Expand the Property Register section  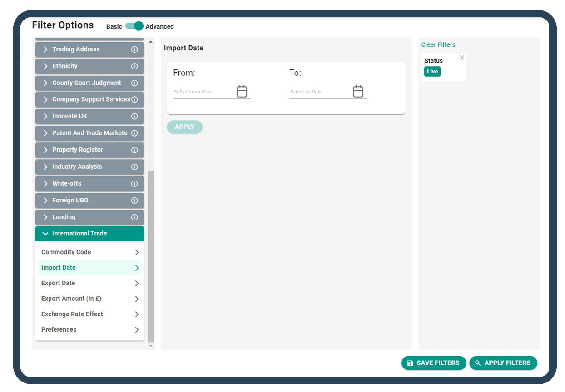[x=89, y=150]
